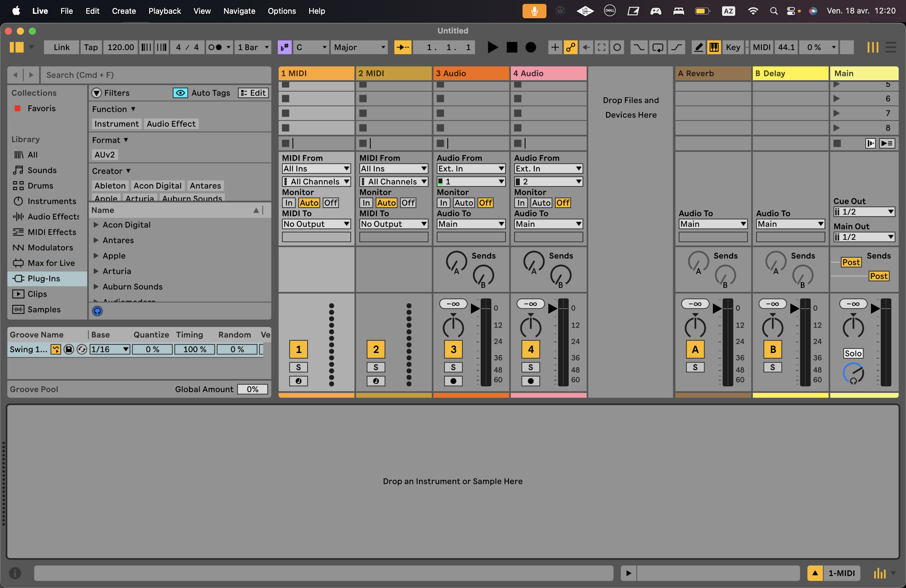Toggle Post button for send A

click(851, 262)
